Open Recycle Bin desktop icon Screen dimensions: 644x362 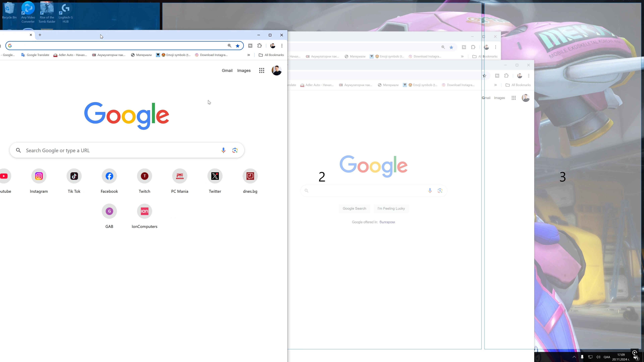pos(9,11)
